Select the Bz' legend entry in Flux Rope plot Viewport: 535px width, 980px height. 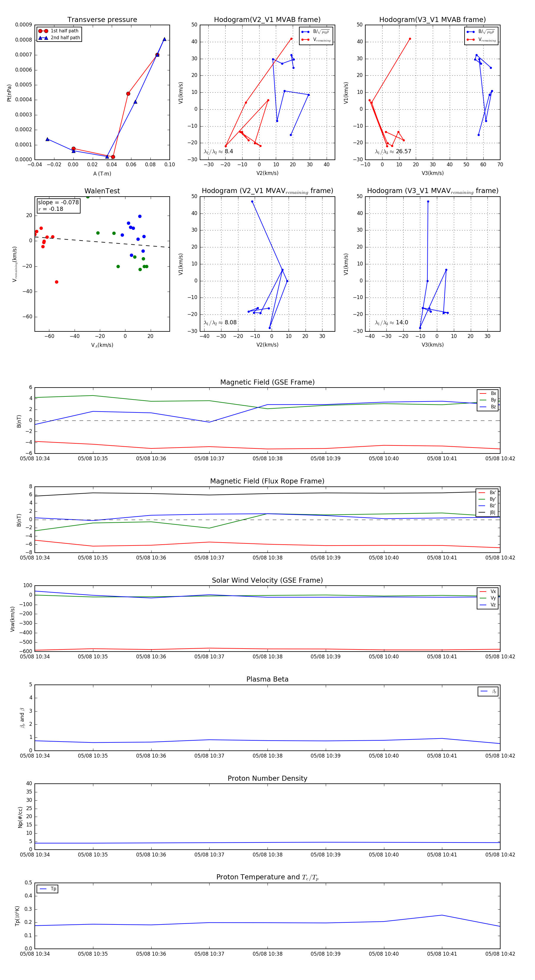point(487,506)
